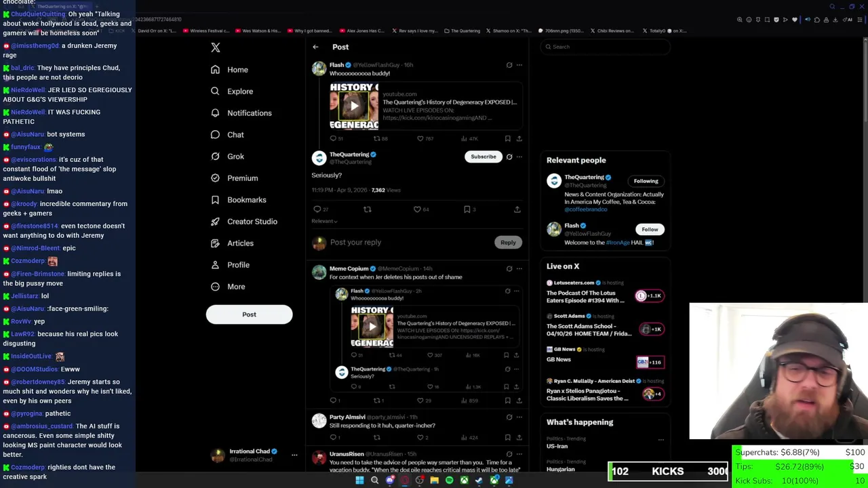Share Flash's top post
Viewport: 868px width, 488px height.
pyautogui.click(x=519, y=138)
